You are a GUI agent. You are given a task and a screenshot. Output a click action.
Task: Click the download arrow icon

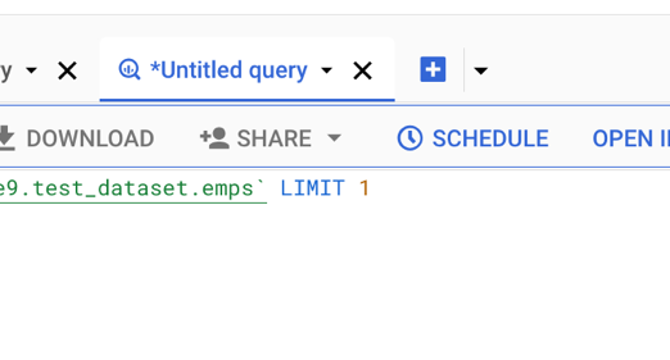6,138
